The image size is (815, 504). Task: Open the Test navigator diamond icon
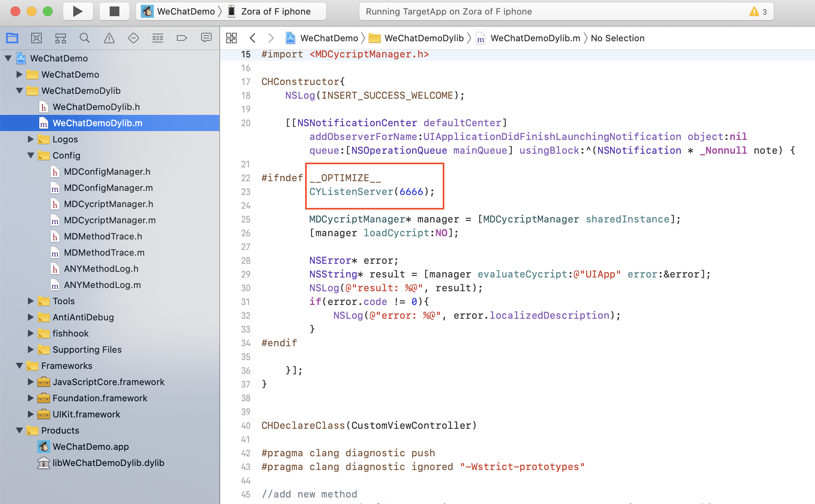[133, 38]
